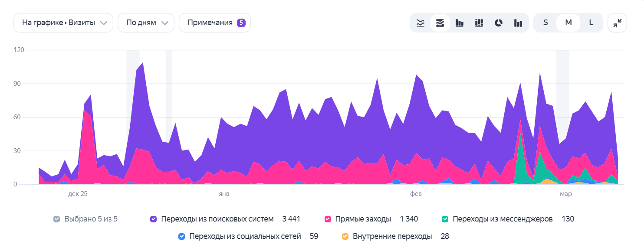This screenshot has width=644, height=251.
Task: Select the rightmost column chart icon
Action: (518, 23)
